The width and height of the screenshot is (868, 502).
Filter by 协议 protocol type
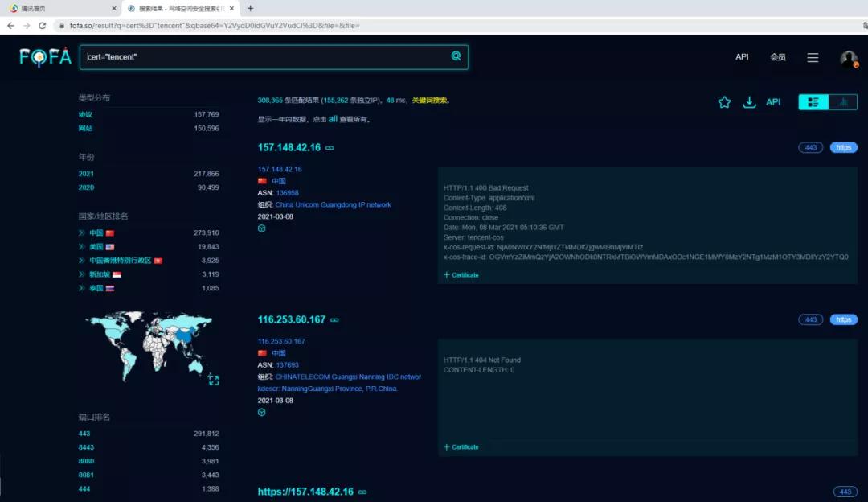point(85,115)
